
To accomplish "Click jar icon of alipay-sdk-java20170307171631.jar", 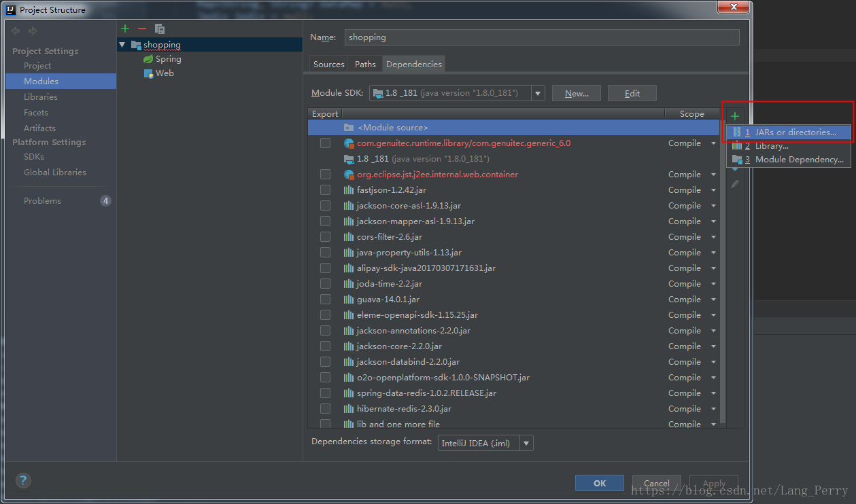I will tap(349, 268).
